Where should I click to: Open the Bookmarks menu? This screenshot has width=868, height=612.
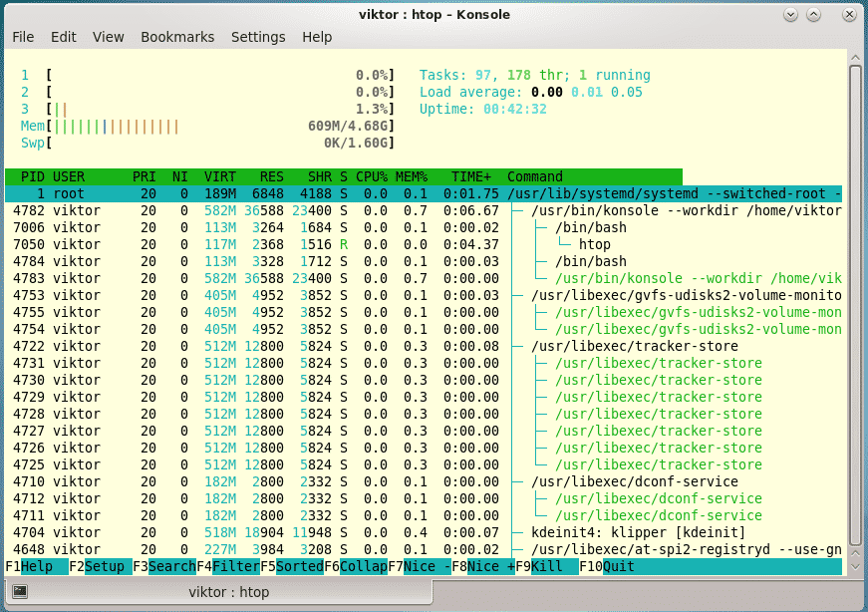point(177,37)
